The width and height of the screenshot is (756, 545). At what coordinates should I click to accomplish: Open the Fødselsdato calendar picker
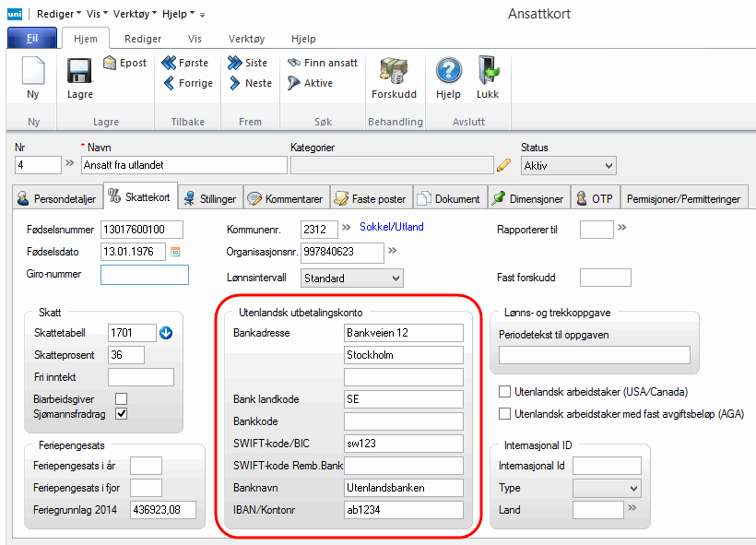175,251
